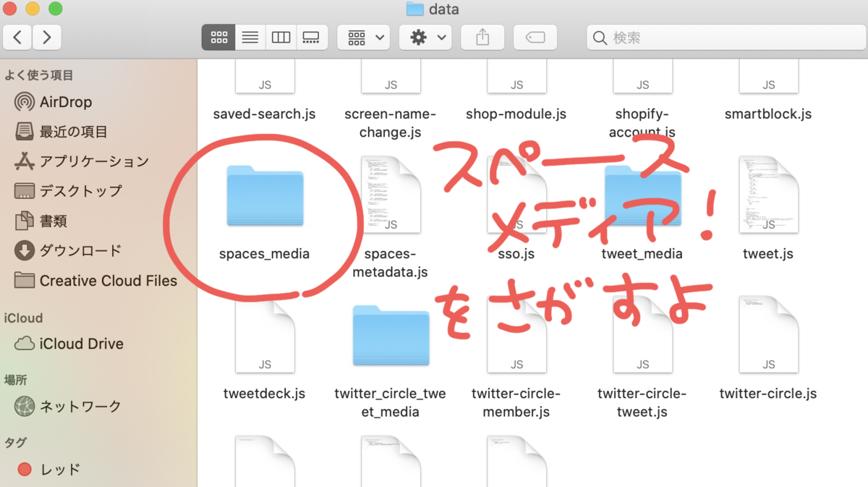Go forward with the right arrow button

click(47, 37)
